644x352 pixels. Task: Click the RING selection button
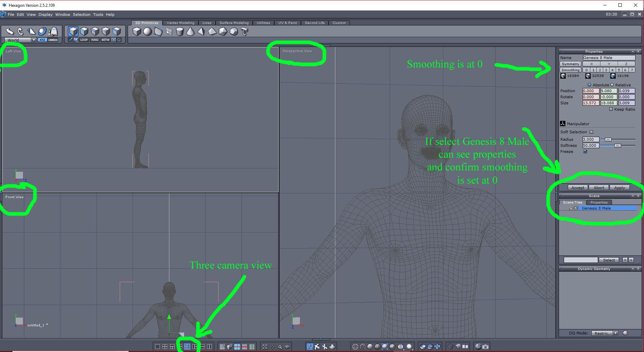(95, 40)
